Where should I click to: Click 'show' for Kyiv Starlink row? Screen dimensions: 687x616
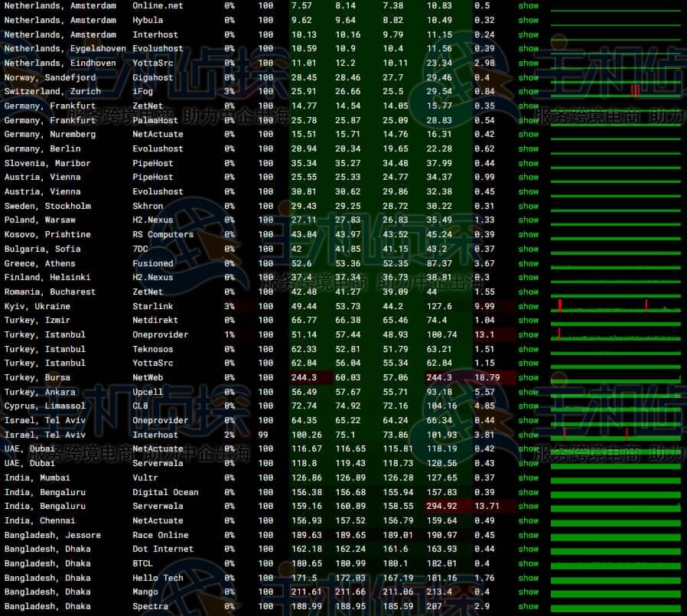(529, 306)
